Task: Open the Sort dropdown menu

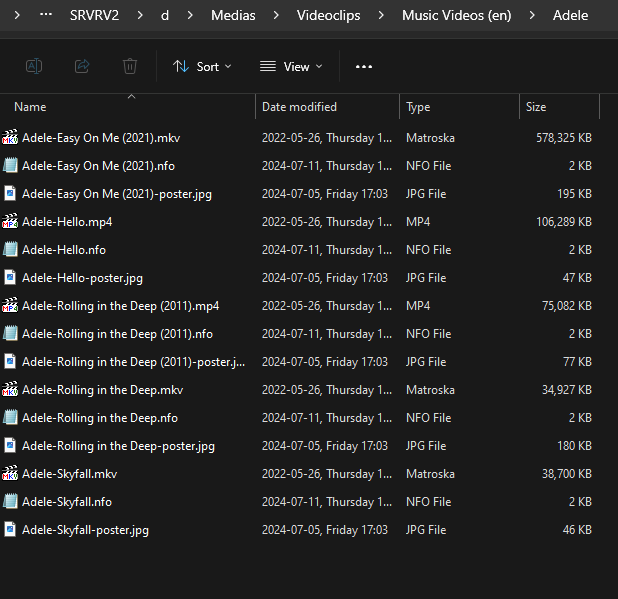Action: tap(201, 66)
